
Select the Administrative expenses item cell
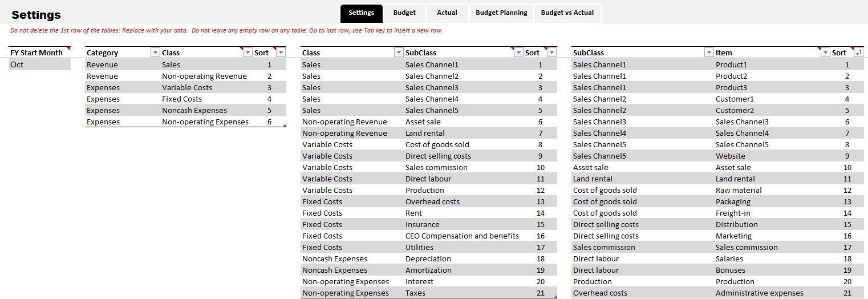click(x=772, y=293)
